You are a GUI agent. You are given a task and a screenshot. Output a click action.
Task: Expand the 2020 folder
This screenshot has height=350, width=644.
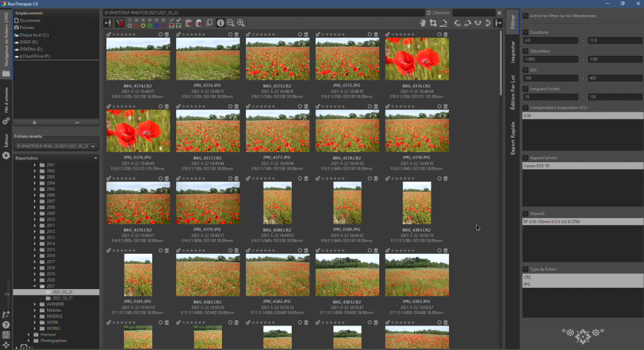pyautogui.click(x=35, y=280)
